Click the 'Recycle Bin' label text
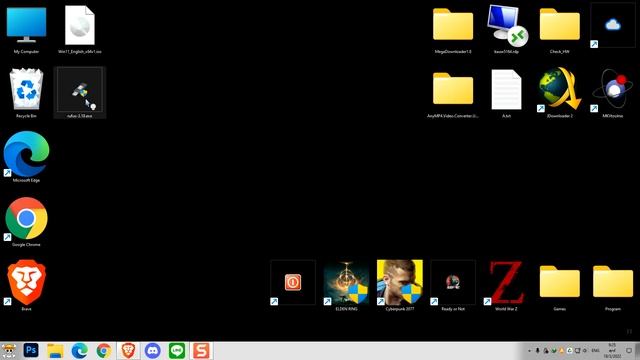 click(26, 116)
